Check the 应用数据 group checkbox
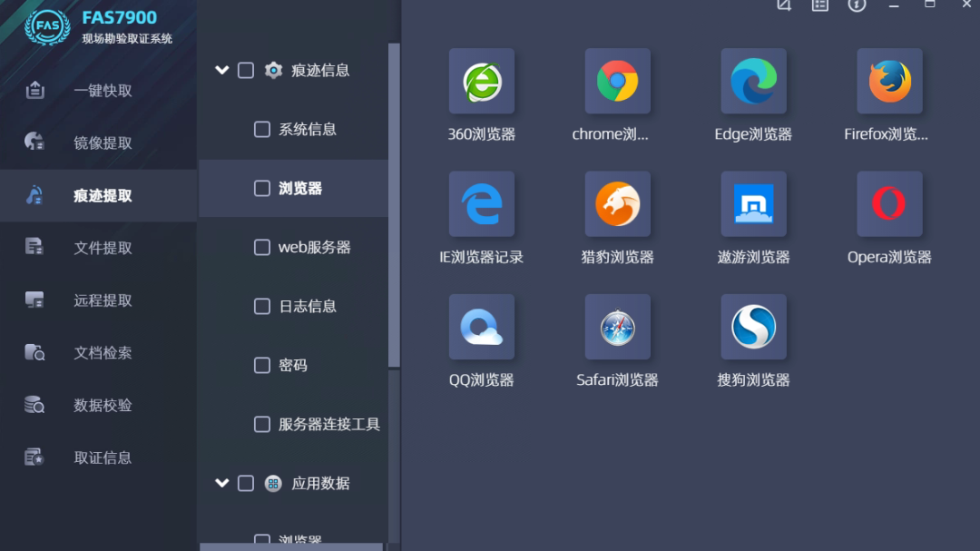980x551 pixels. (x=246, y=484)
